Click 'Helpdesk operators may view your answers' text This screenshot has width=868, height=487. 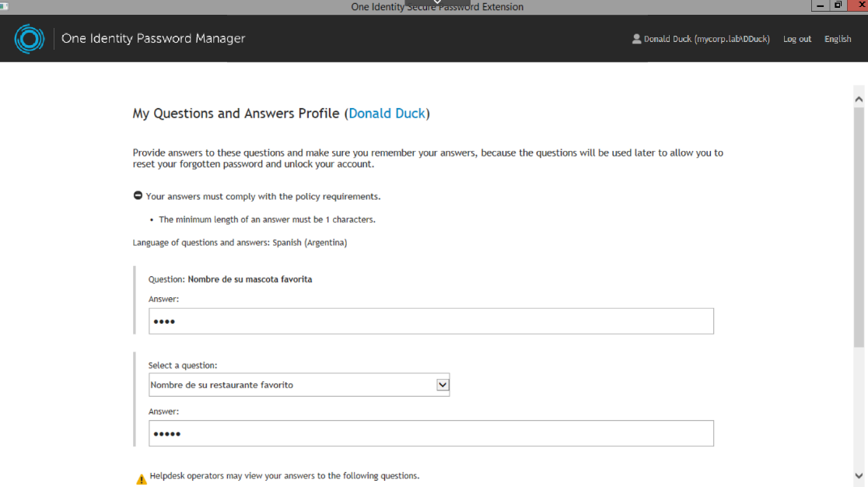285,476
